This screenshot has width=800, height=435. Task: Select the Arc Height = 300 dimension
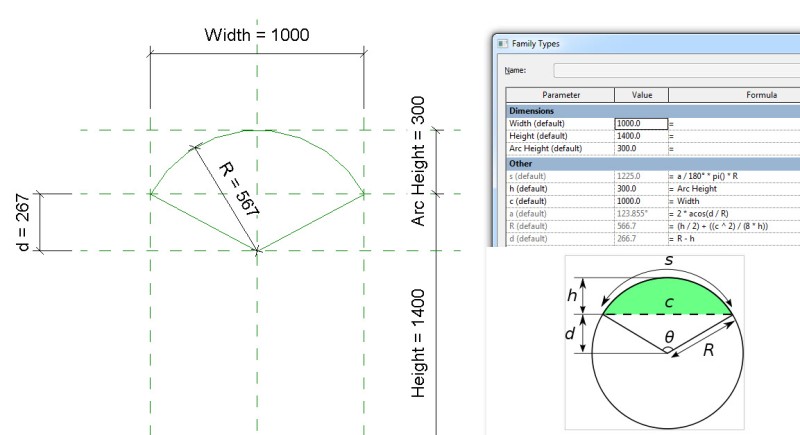[419, 160]
